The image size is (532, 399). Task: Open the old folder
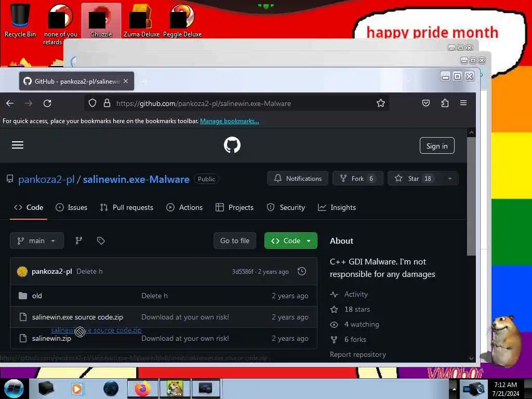point(37,296)
